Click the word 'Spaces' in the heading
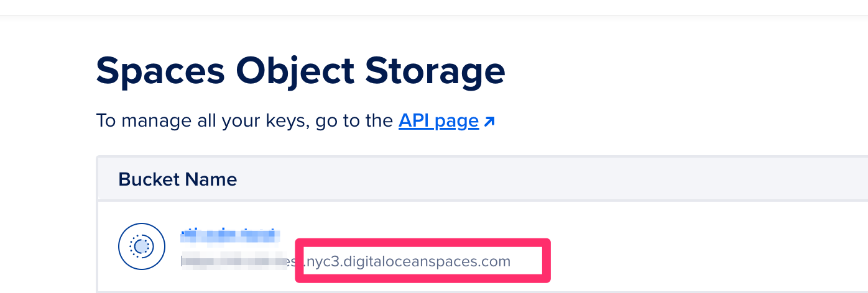This screenshot has width=868, height=293. click(x=160, y=71)
